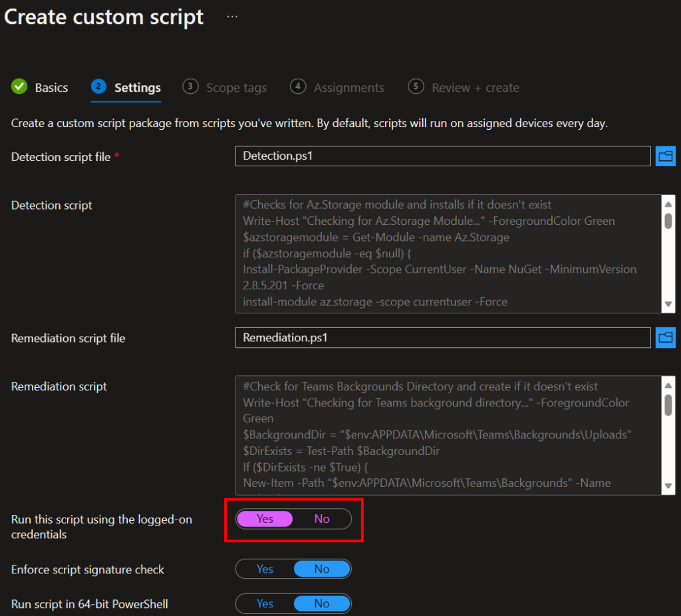
Task: Open the ellipsis menu beside the page title
Action: (232, 17)
